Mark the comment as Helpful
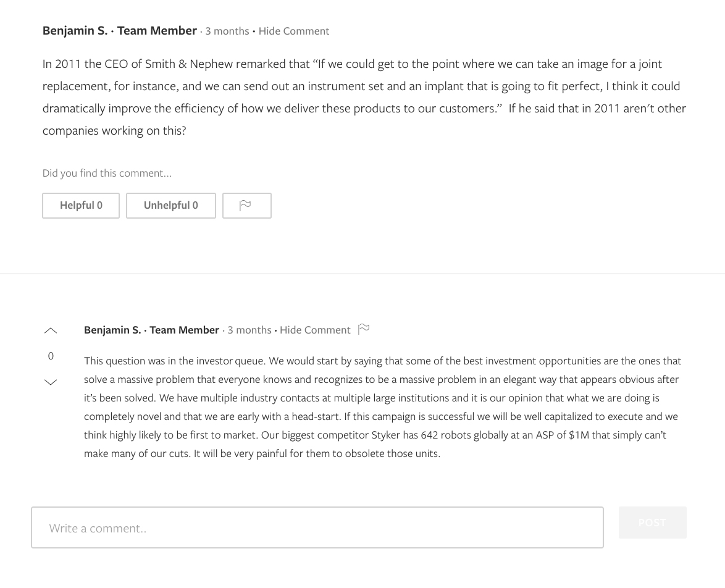 point(81,206)
